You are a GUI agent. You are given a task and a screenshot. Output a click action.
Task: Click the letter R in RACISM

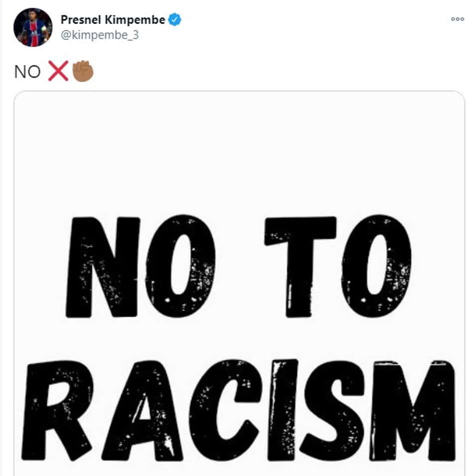(57, 411)
